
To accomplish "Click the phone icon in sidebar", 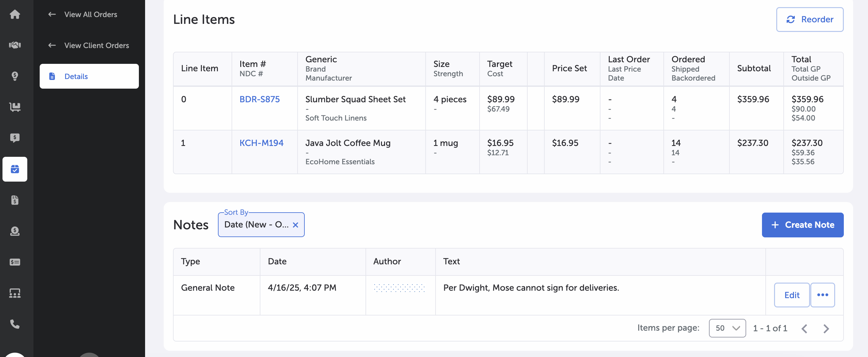I will coord(15,324).
